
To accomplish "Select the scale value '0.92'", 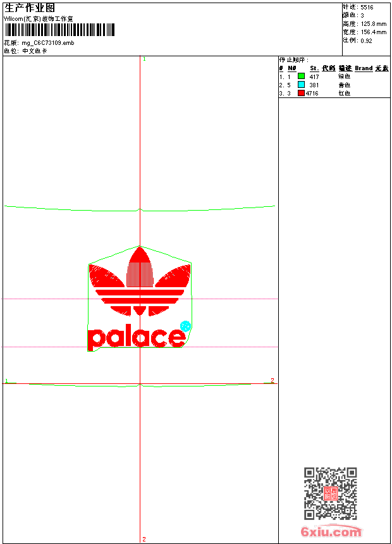I will 366,40.
